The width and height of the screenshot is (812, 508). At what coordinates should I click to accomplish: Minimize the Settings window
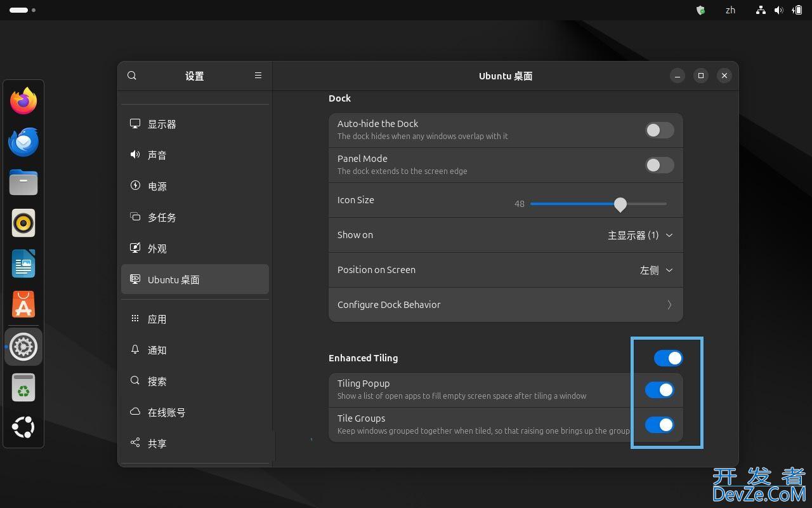click(x=678, y=76)
